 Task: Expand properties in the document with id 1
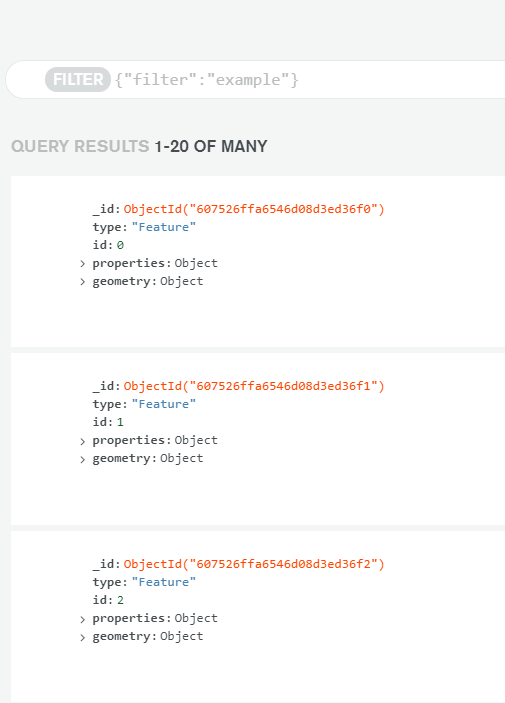coord(83,441)
